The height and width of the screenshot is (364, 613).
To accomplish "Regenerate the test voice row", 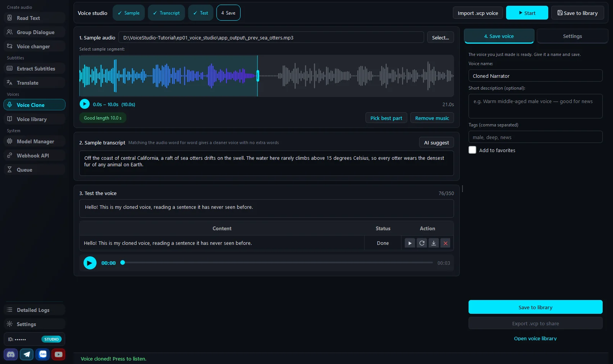I will coord(422,243).
